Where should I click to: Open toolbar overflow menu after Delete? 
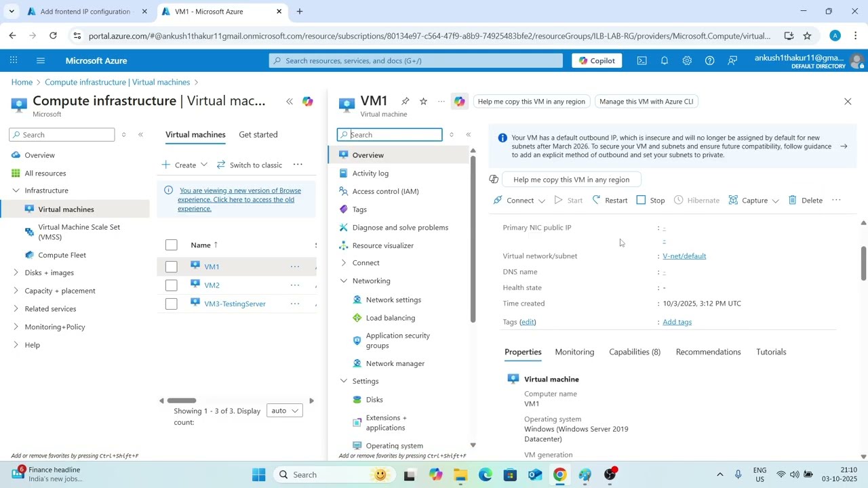click(x=836, y=200)
